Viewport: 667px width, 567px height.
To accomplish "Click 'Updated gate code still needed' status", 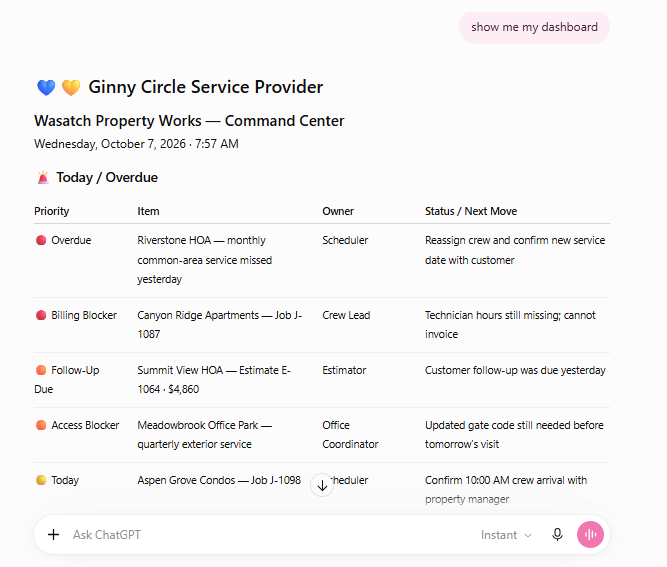I will [x=514, y=434].
